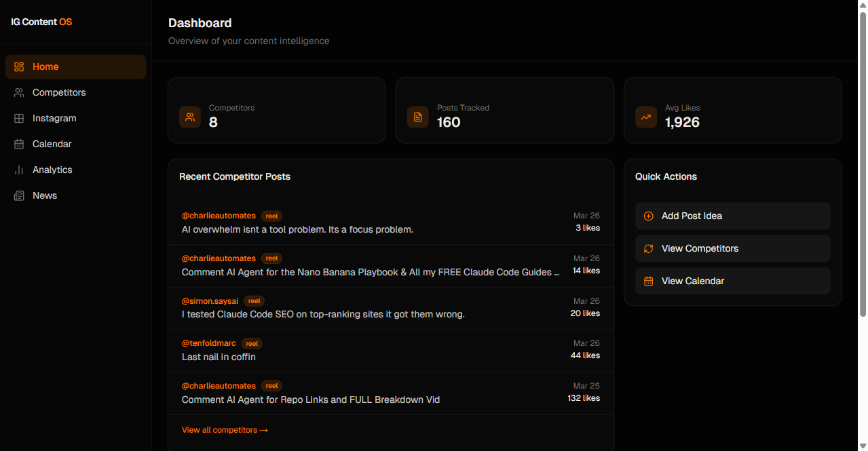Click the 'Comment AI Agent for the Nano Banana' caption

coord(371,272)
